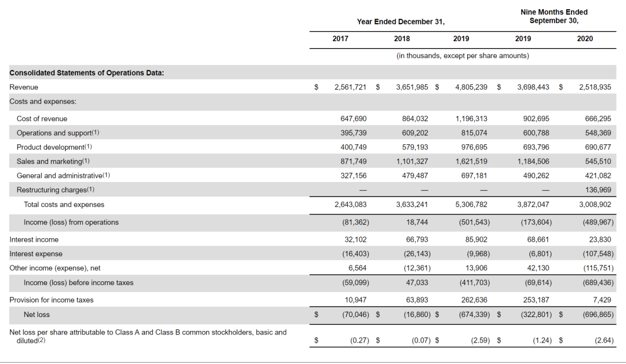
Task: Click restructuring charges value 136,969
Action: click(x=598, y=190)
